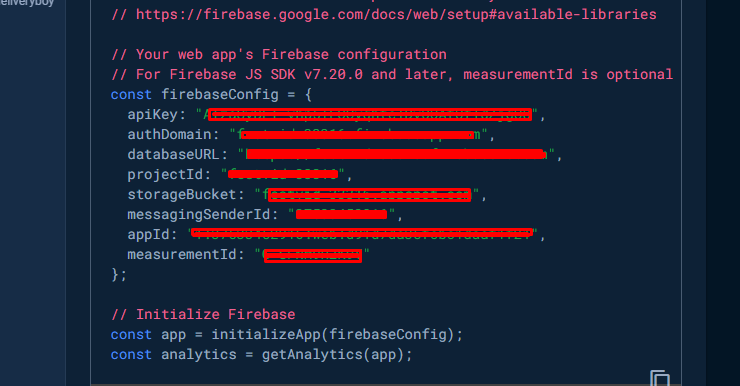This screenshot has height=386, width=740.
Task: Click the projectId property name
Action: tap(165, 175)
